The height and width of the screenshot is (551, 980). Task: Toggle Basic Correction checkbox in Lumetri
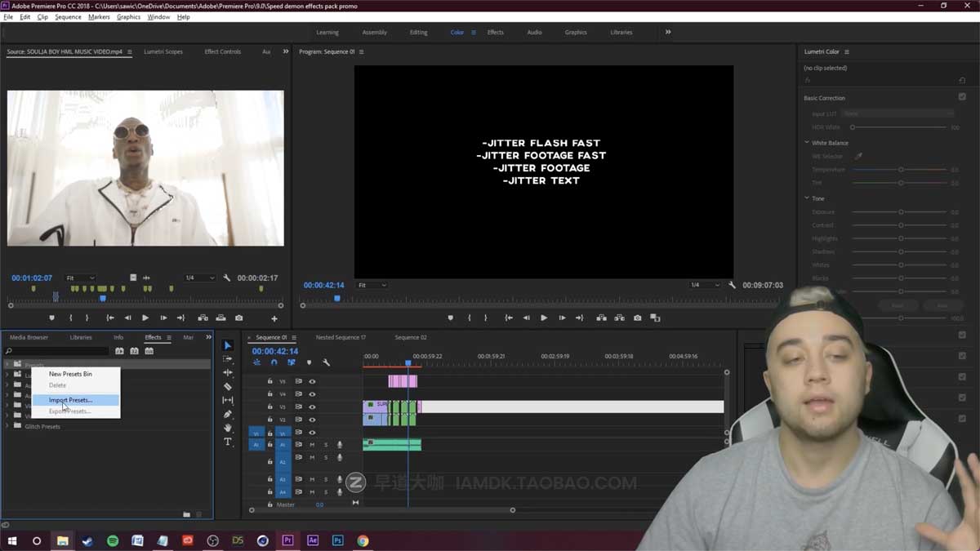tap(962, 97)
